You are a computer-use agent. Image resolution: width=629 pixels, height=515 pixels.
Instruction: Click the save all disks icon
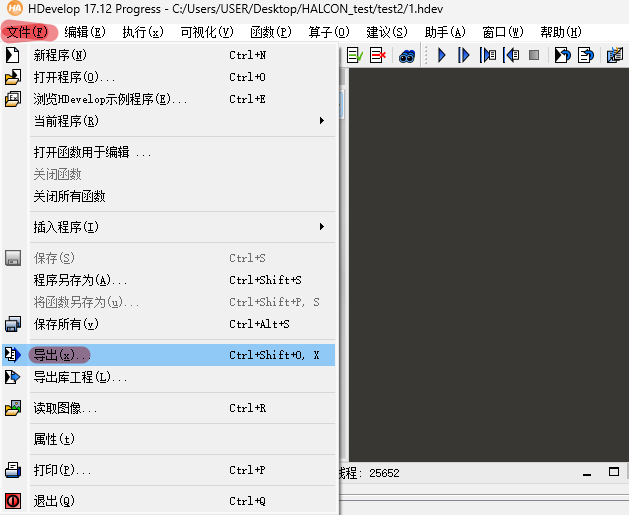point(13,324)
